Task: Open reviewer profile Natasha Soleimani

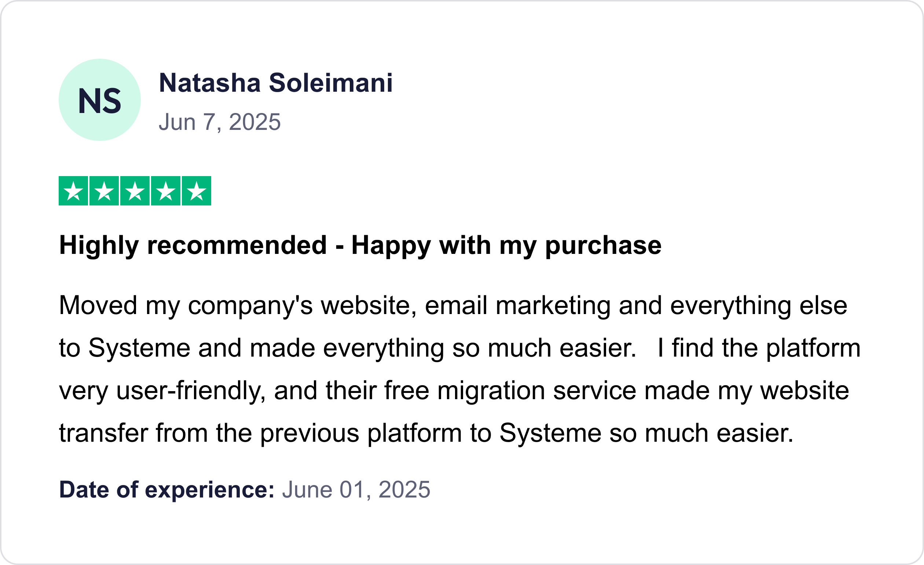Action: point(276,83)
